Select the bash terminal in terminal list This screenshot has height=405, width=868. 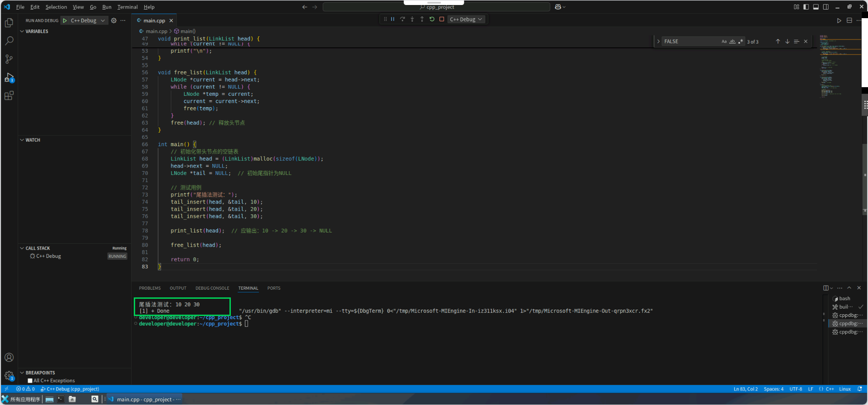click(847, 299)
